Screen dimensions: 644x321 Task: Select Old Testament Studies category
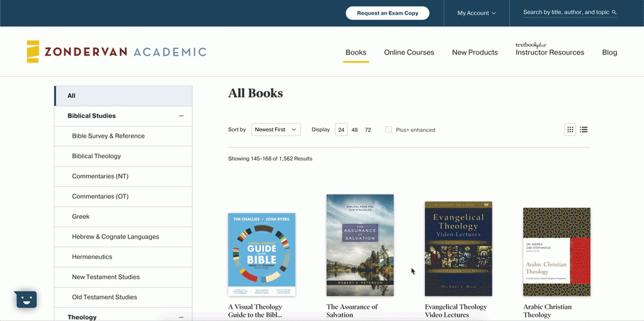click(x=123, y=297)
